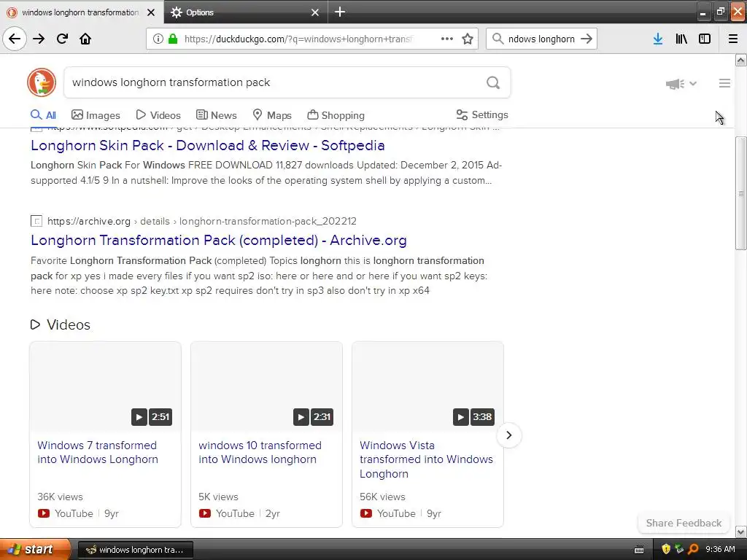Switch to the Videos tab

(x=158, y=114)
